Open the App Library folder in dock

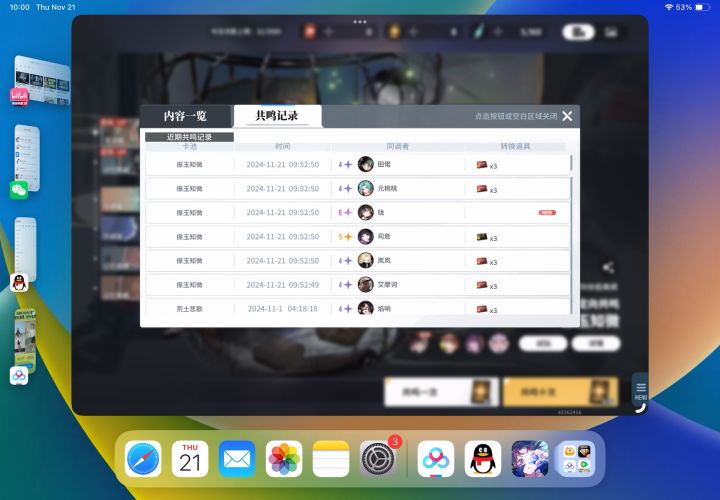[577, 459]
